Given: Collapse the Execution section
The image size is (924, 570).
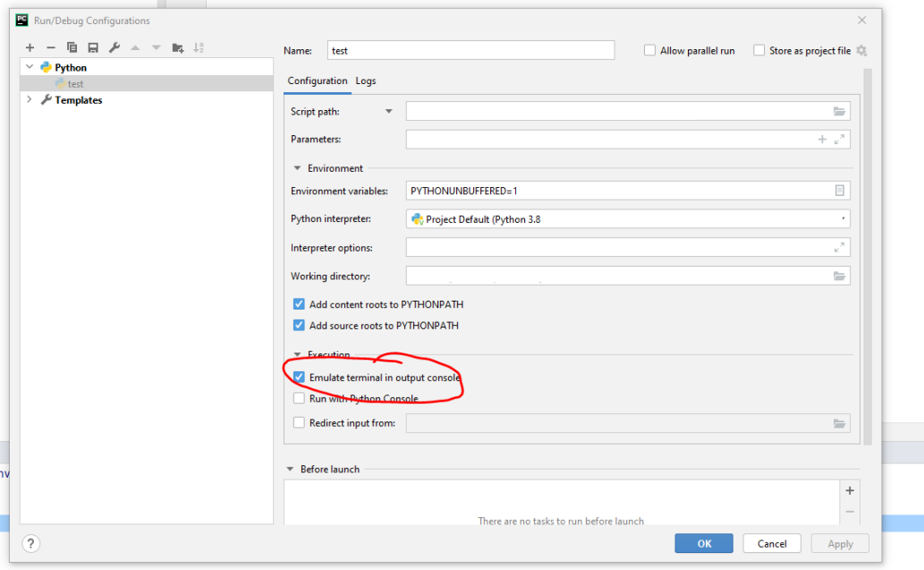Looking at the screenshot, I should pos(297,354).
